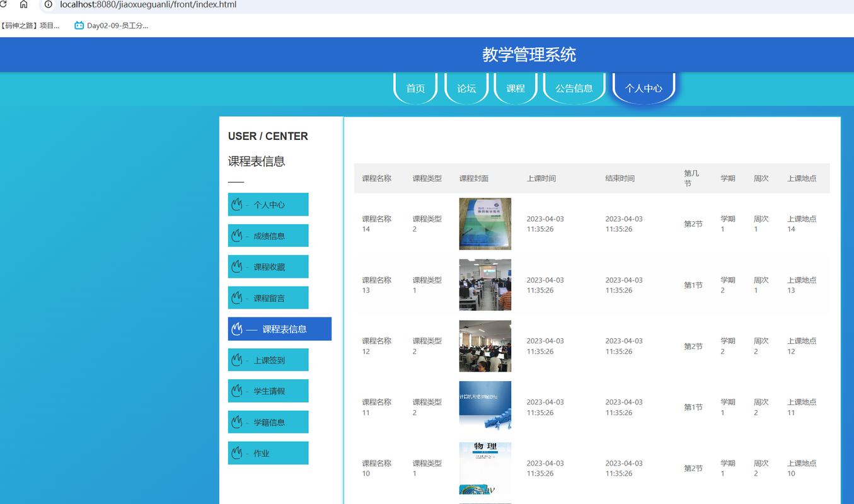Screen dimensions: 854x504
Task: Switch to the 论坛 tab
Action: [x=466, y=88]
